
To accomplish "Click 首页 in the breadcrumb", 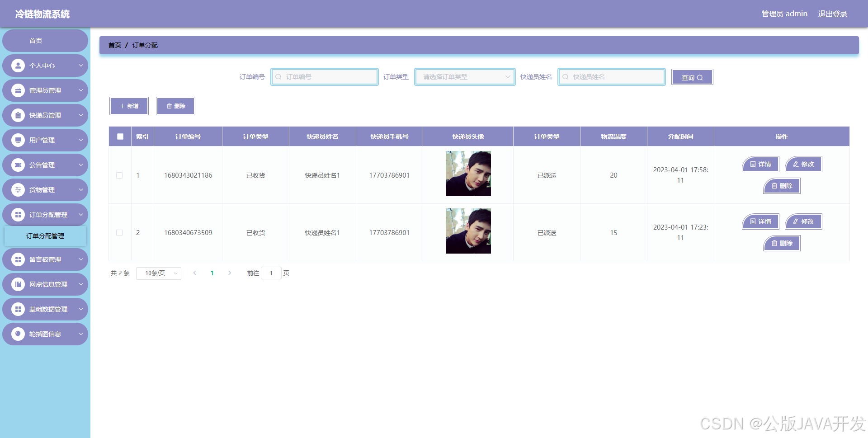I will (x=115, y=45).
